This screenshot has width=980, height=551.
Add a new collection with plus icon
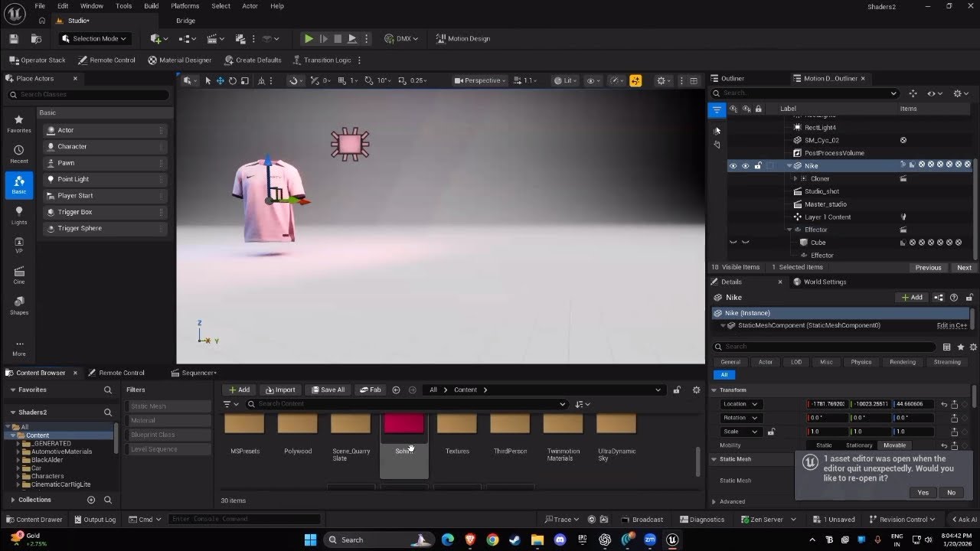[91, 500]
